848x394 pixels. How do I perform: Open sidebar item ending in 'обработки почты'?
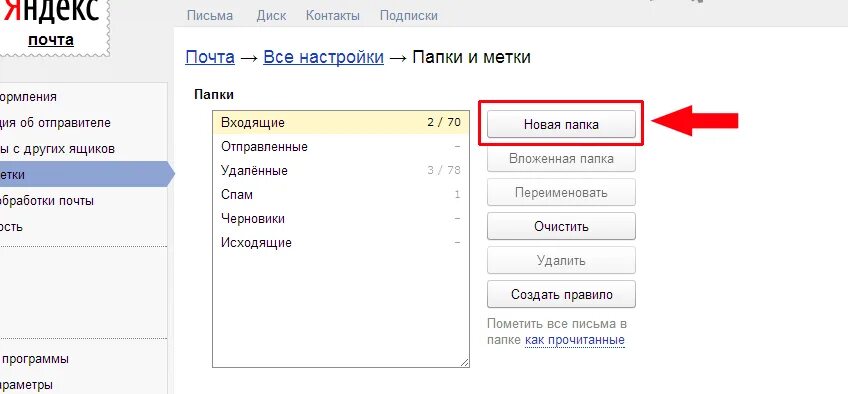(x=47, y=201)
